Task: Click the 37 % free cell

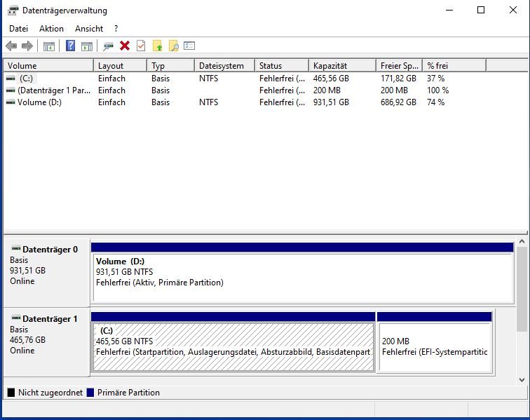Action: [435, 79]
